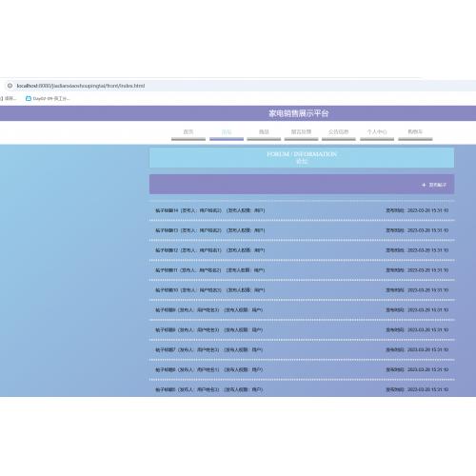Go to the 首页 home tab
The width and height of the screenshot is (476, 476).
pyautogui.click(x=188, y=131)
